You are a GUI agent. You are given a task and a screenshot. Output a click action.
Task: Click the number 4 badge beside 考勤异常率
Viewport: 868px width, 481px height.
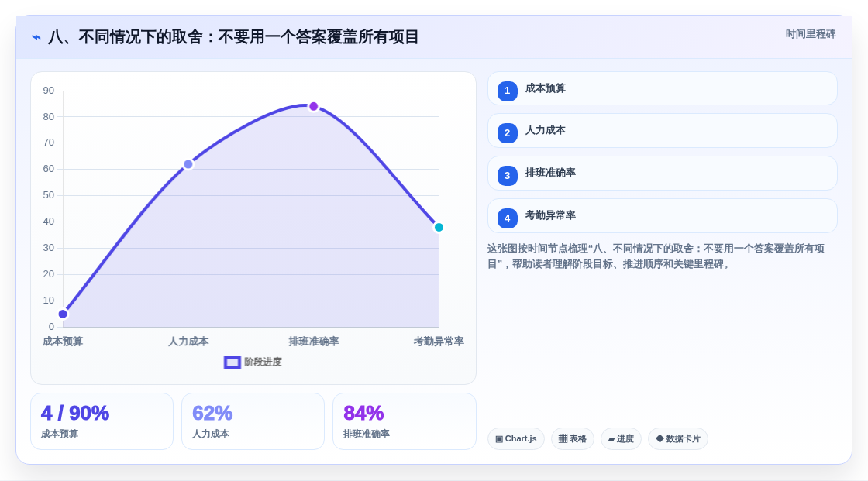click(507, 218)
